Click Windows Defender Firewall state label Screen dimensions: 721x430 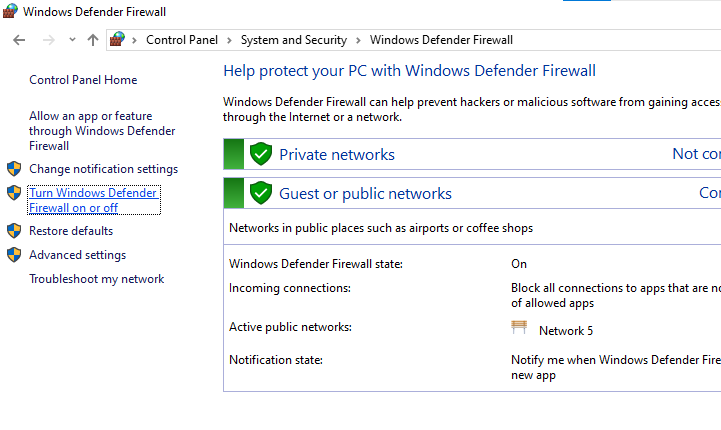[x=316, y=264]
